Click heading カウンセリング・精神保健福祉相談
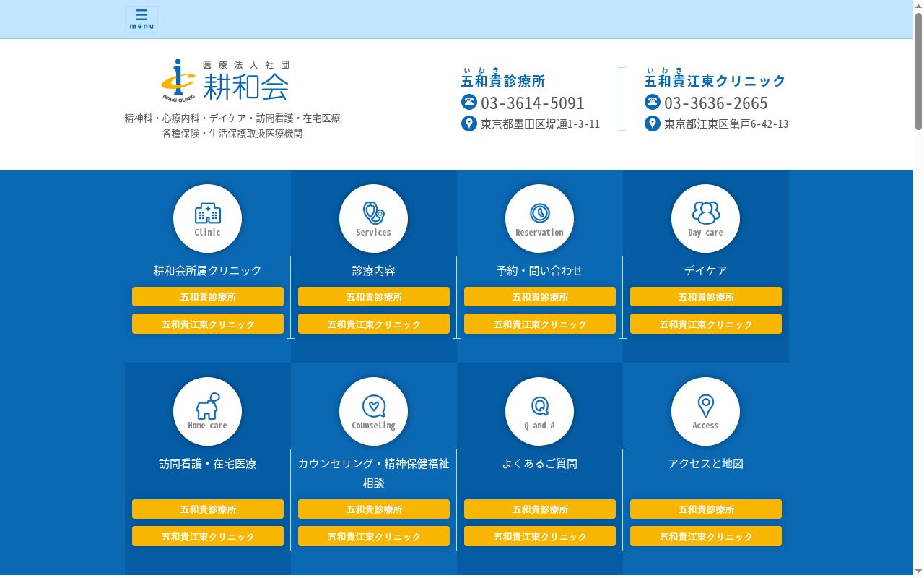Image resolution: width=924 pixels, height=578 pixels. [x=374, y=473]
